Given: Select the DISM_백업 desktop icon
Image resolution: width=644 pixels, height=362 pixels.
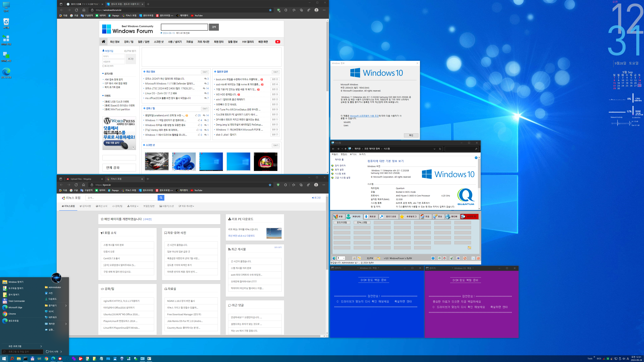Looking at the screenshot, I should [x=6, y=40].
